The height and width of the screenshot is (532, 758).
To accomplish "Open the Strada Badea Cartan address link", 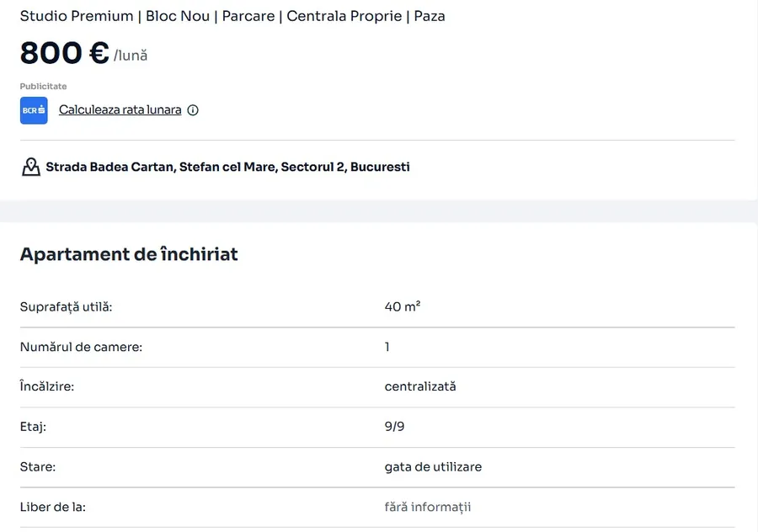I will click(227, 167).
